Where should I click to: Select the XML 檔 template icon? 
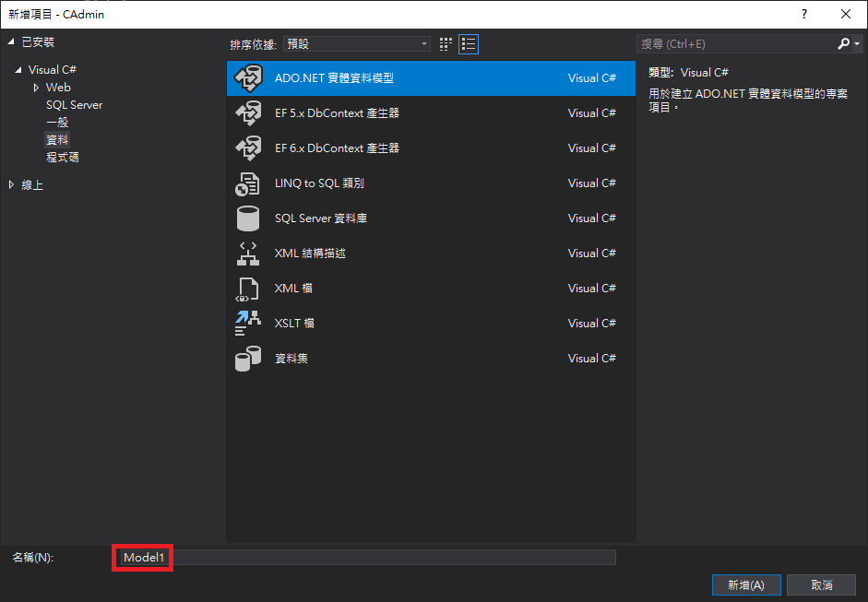[247, 288]
